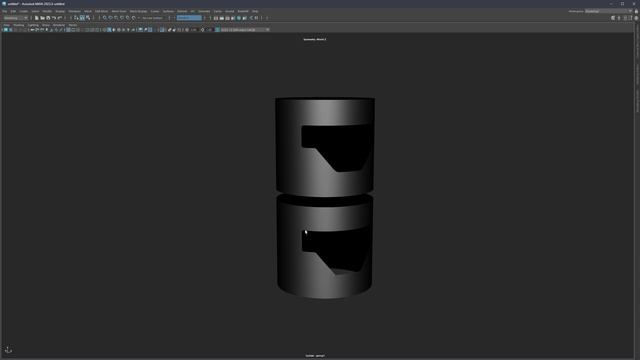The height and width of the screenshot is (360, 640).
Task: Open the Symmetry setting dropdown
Action: [189, 18]
